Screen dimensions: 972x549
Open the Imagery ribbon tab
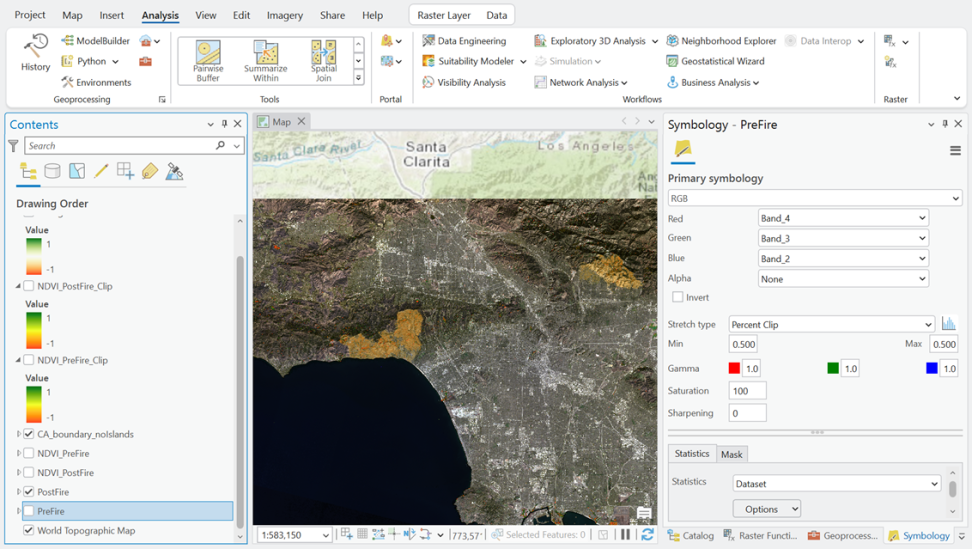285,15
